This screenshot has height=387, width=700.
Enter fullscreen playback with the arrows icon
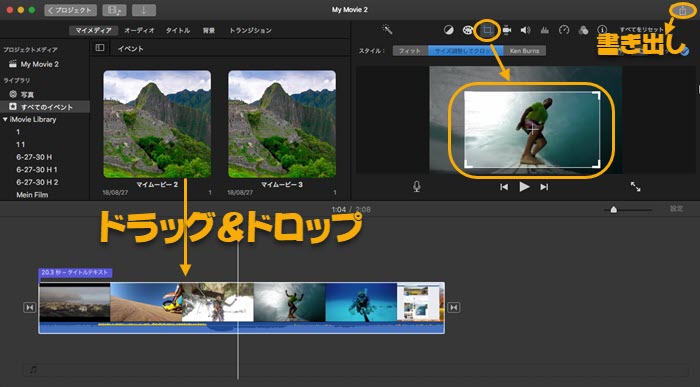coord(635,187)
